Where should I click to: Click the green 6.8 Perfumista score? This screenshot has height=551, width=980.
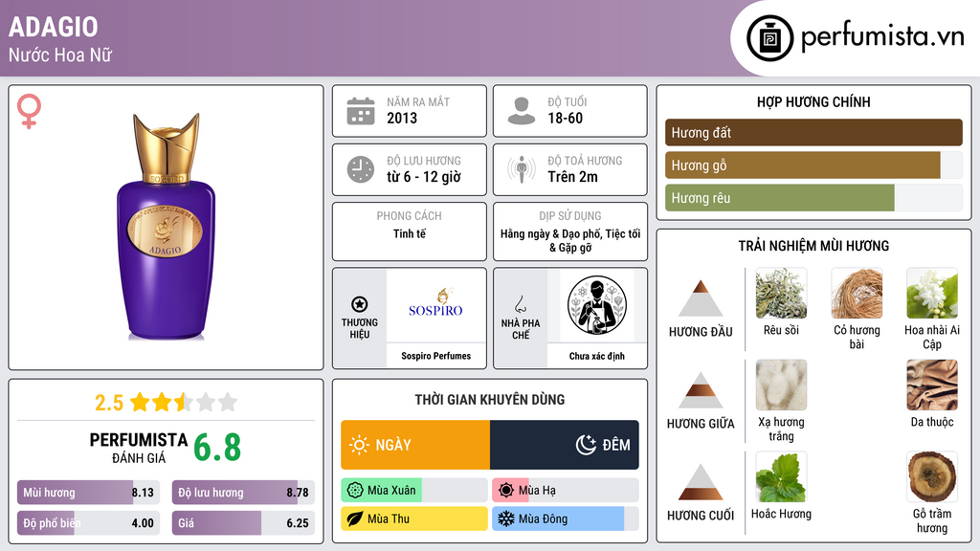[217, 448]
